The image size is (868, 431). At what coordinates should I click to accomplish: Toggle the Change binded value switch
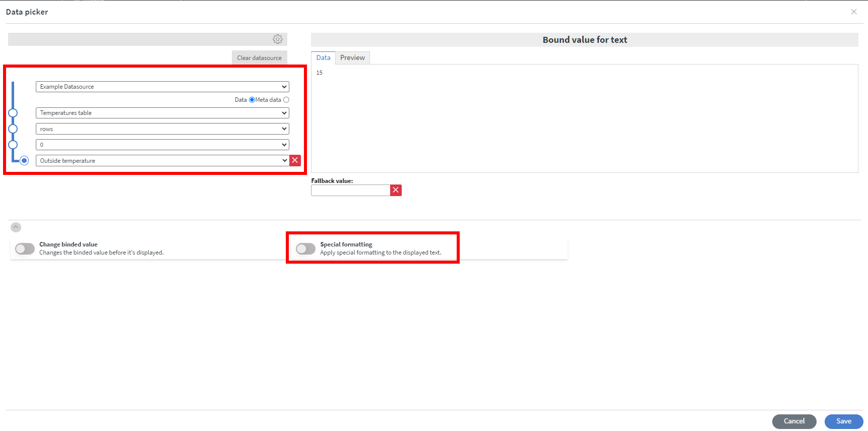pyautogui.click(x=25, y=249)
